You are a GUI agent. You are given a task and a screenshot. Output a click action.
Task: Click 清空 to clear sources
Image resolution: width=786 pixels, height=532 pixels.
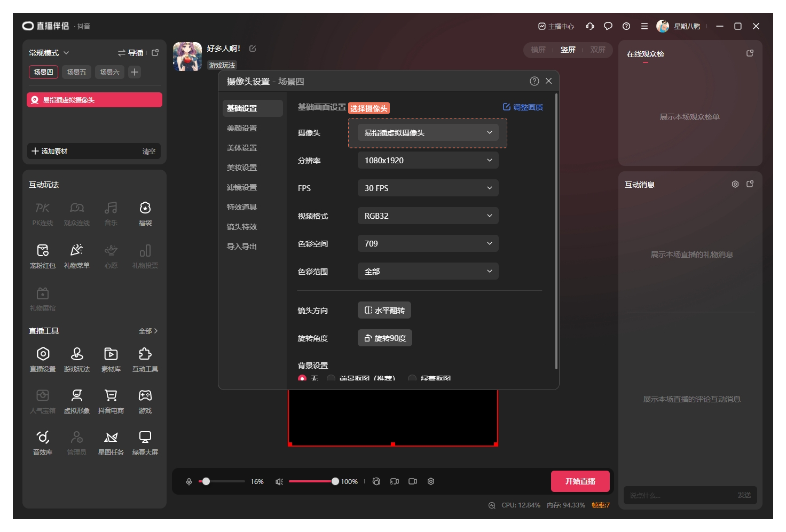pyautogui.click(x=149, y=152)
